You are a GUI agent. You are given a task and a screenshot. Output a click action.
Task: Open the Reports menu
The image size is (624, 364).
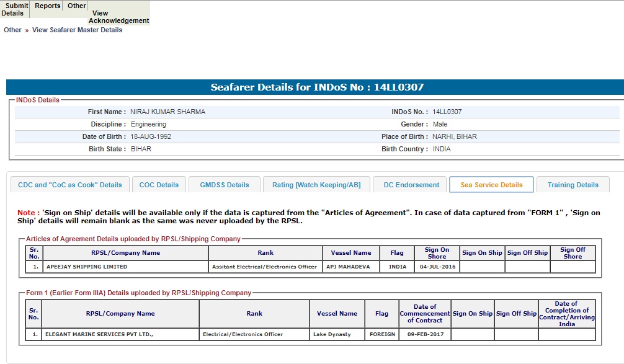point(48,6)
